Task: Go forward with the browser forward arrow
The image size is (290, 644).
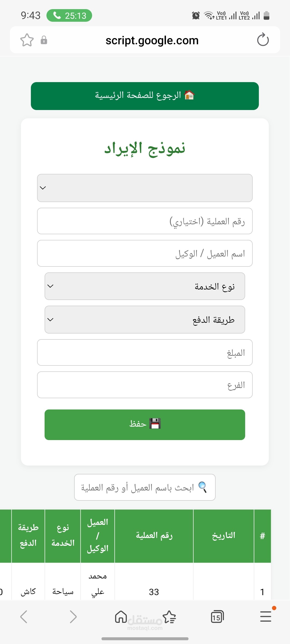Action: (x=73, y=616)
